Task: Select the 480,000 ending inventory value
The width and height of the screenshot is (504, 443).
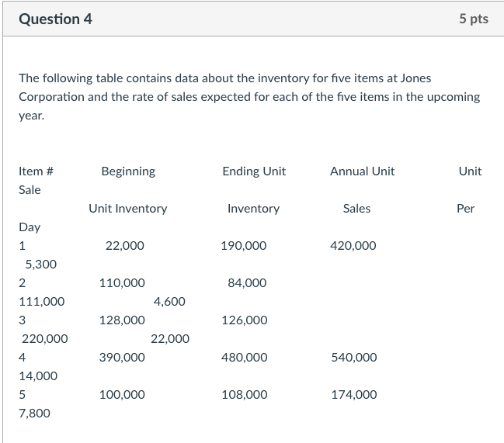Action: 244,358
